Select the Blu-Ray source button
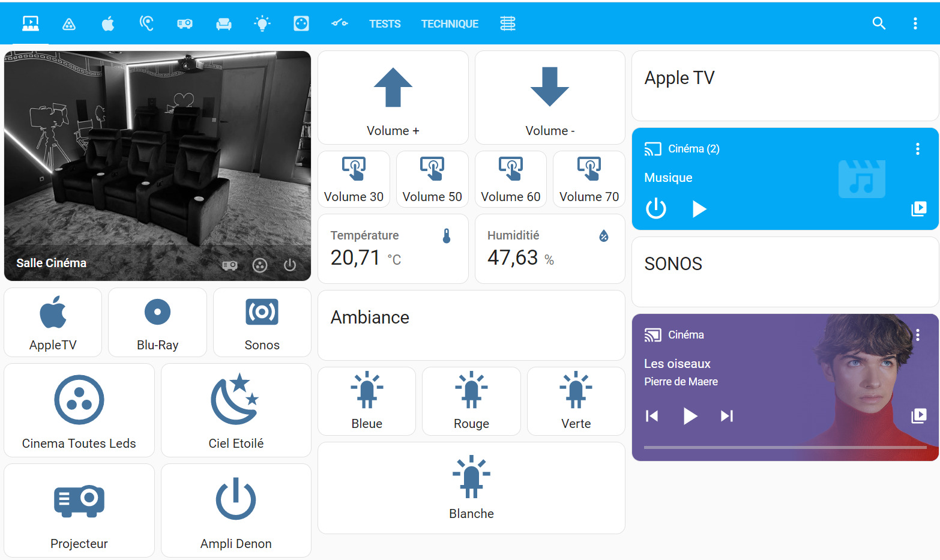The width and height of the screenshot is (940, 560). click(x=157, y=322)
